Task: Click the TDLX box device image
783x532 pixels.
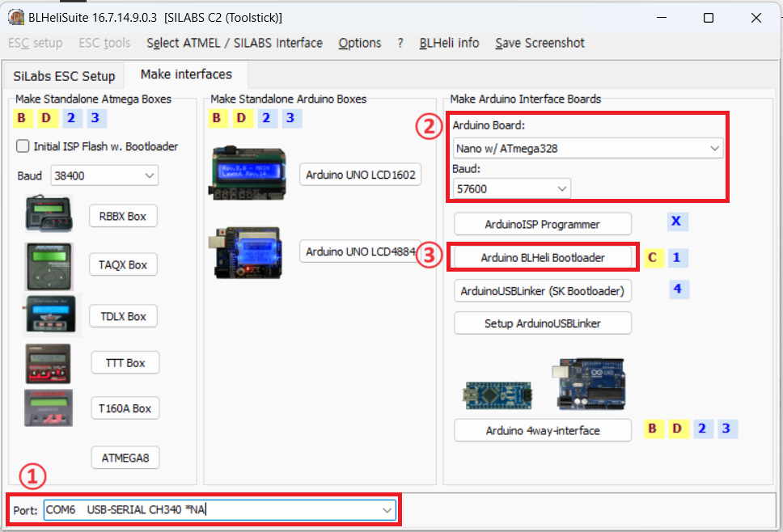Action: [52, 315]
